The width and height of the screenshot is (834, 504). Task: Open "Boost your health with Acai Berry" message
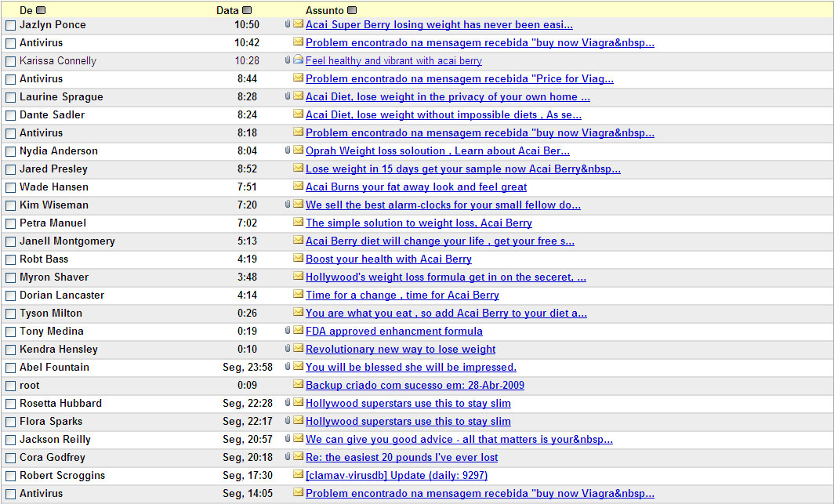point(388,259)
